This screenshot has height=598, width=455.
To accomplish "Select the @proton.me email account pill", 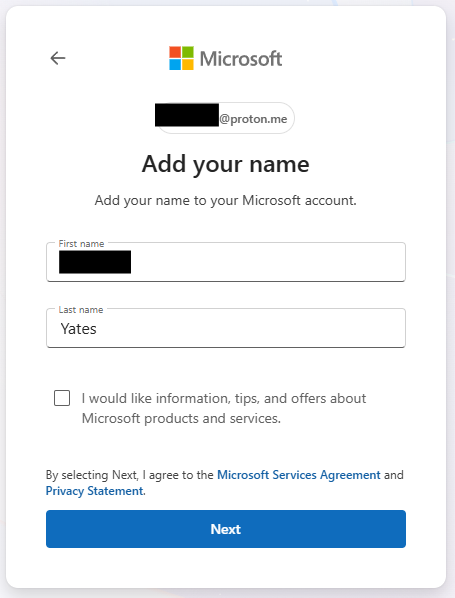I will [225, 118].
